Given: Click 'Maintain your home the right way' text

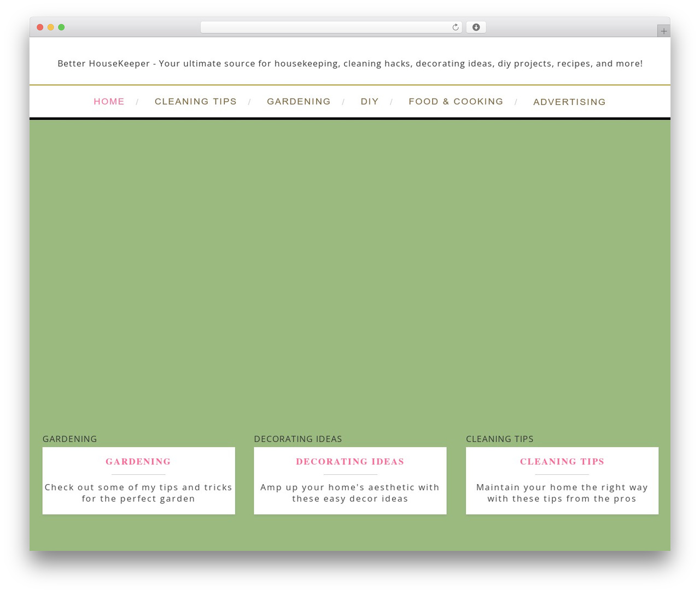Looking at the screenshot, I should [x=562, y=493].
